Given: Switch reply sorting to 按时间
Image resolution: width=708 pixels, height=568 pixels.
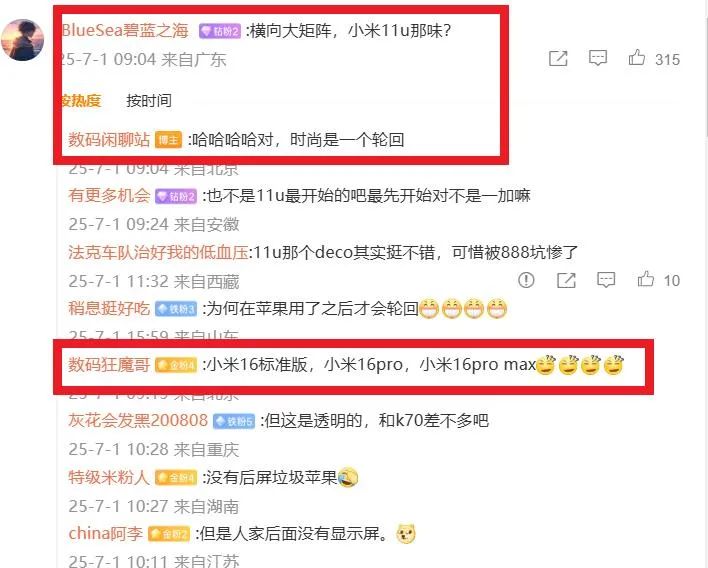Looking at the screenshot, I should (x=149, y=100).
